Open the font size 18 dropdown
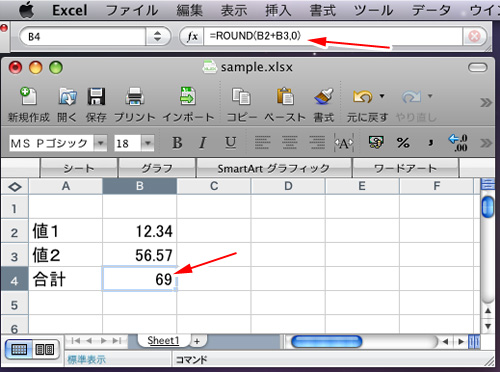Viewport: 500px width, 372px height. pos(147,143)
